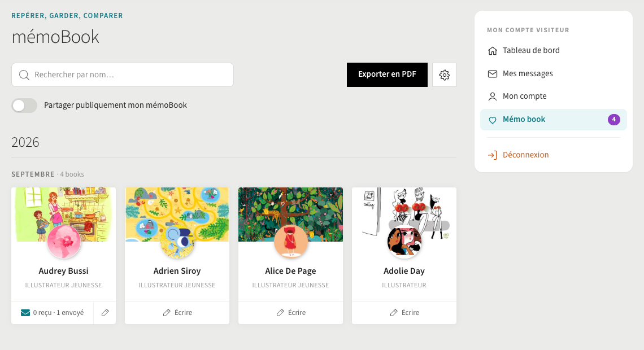Toggle Partager publiquement mon mémoBook switch

click(x=24, y=106)
